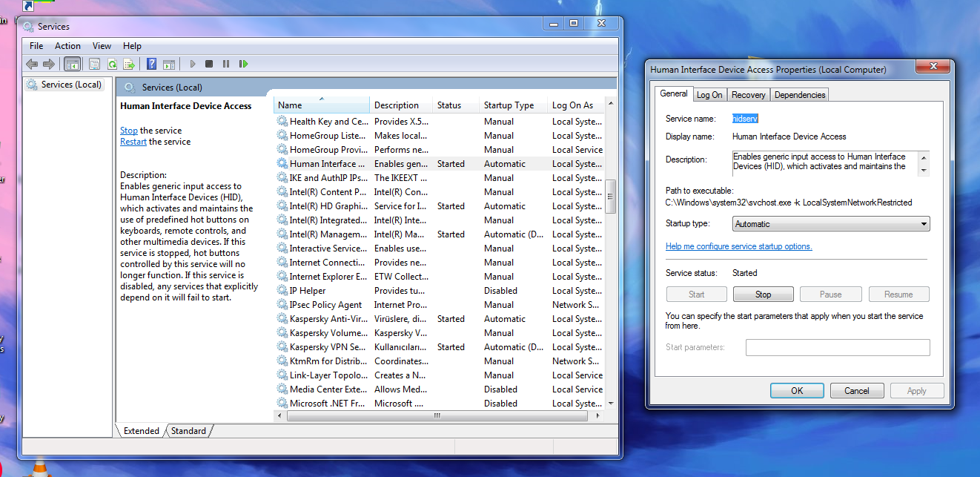Screen dimensions: 980x477
Task: Click the Forward arrow in Services toolbar
Action: [x=49, y=65]
